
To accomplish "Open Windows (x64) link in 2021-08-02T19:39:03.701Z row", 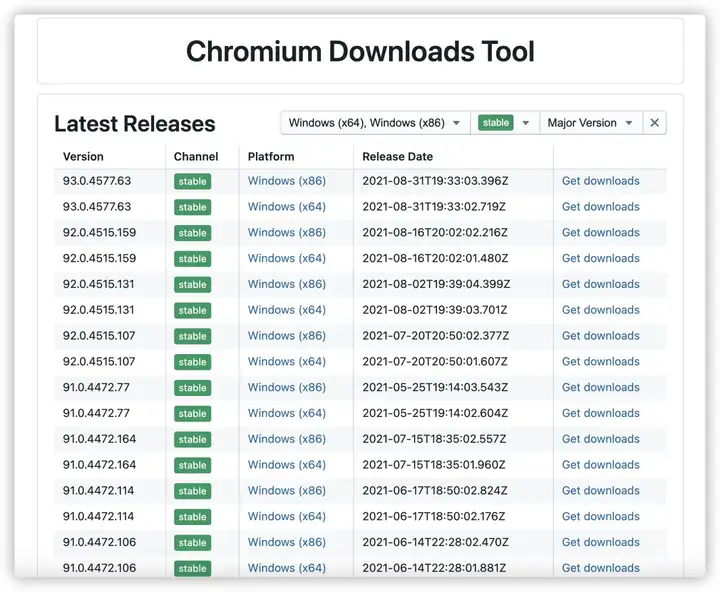I will pyautogui.click(x=287, y=310).
